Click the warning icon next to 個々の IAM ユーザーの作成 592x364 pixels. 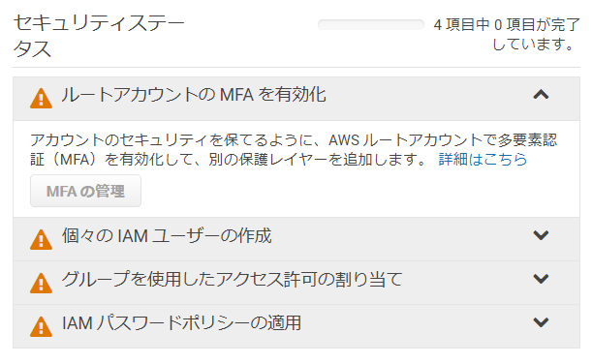pyautogui.click(x=41, y=239)
